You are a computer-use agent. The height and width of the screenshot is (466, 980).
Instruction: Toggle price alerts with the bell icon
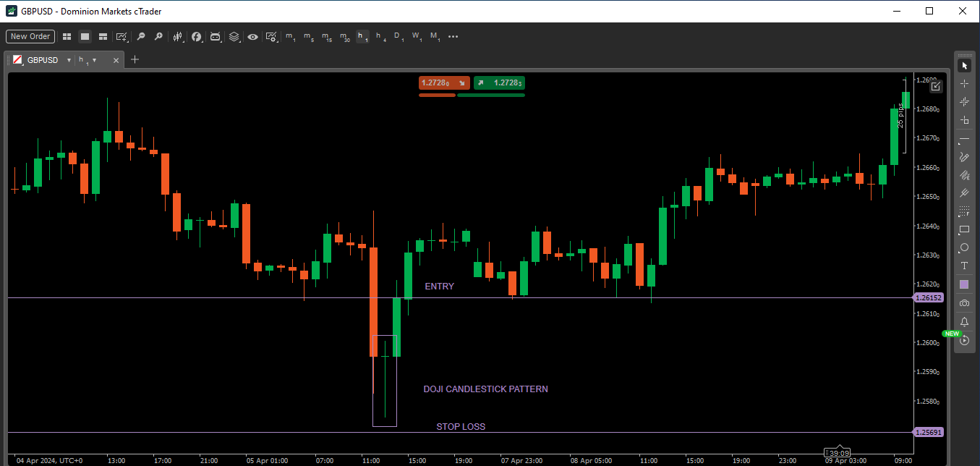pos(964,321)
